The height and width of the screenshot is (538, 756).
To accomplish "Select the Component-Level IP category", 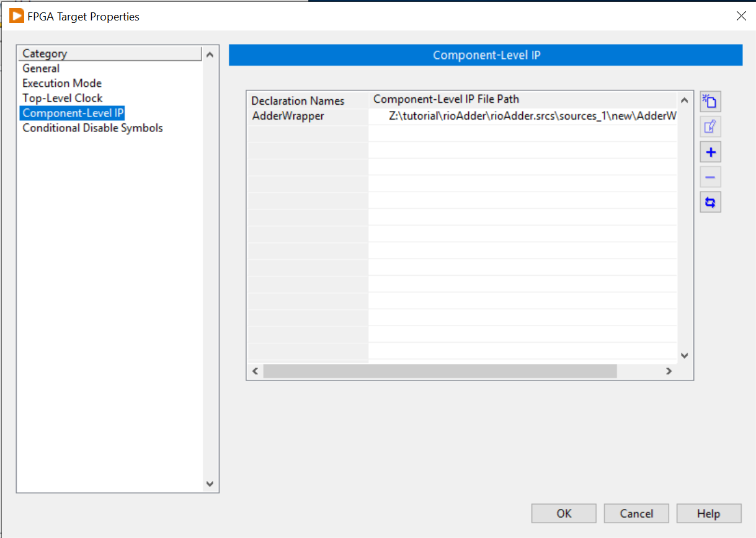I will (x=72, y=113).
